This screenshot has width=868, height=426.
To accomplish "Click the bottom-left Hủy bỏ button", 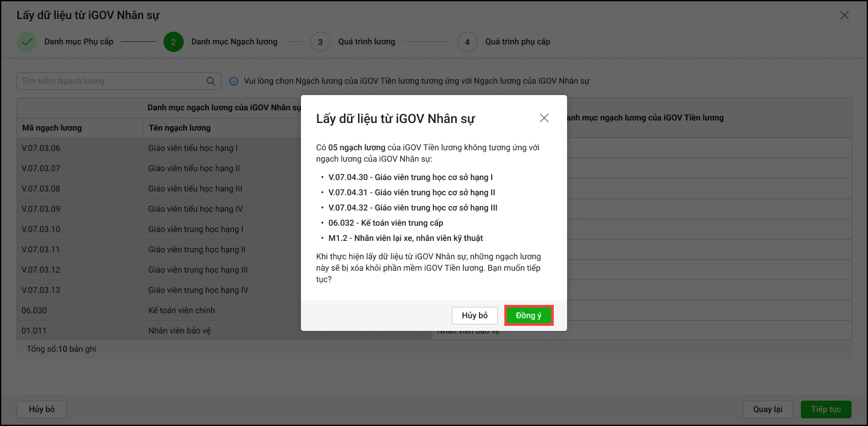I will click(42, 410).
